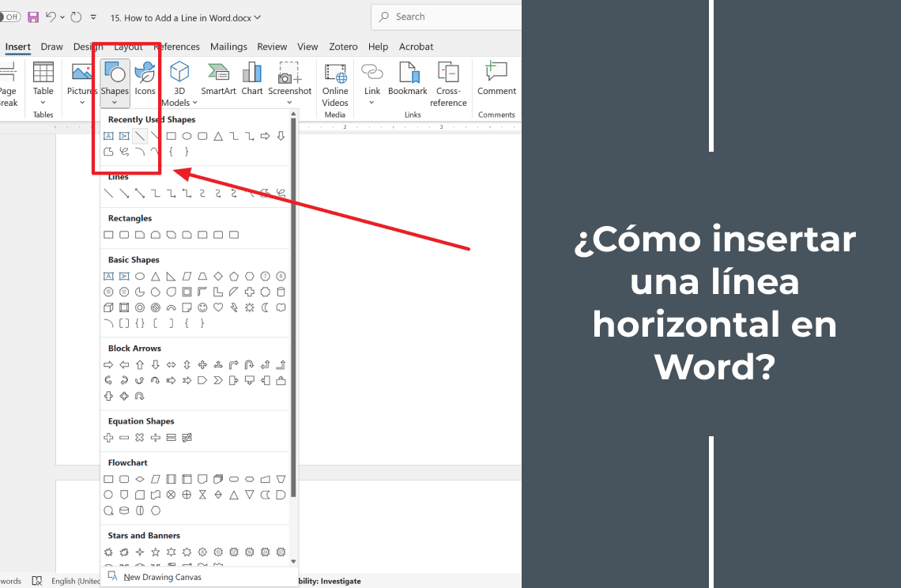The height and width of the screenshot is (588, 901).
Task: Click the Search input box
Action: click(447, 17)
